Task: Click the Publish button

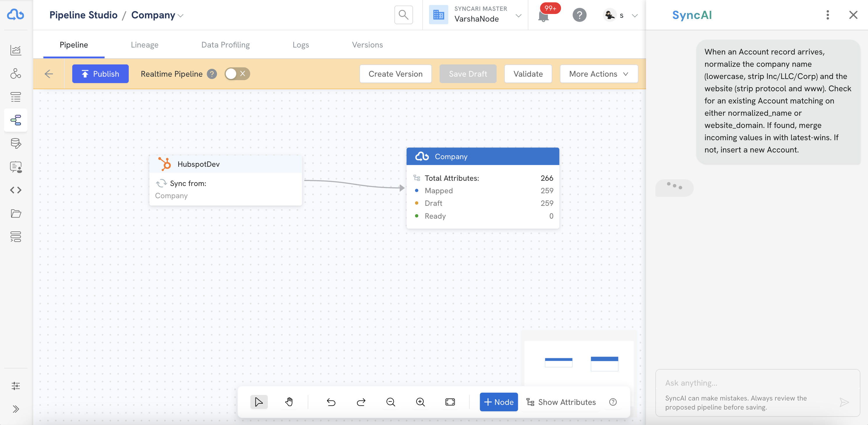Action: [100, 74]
